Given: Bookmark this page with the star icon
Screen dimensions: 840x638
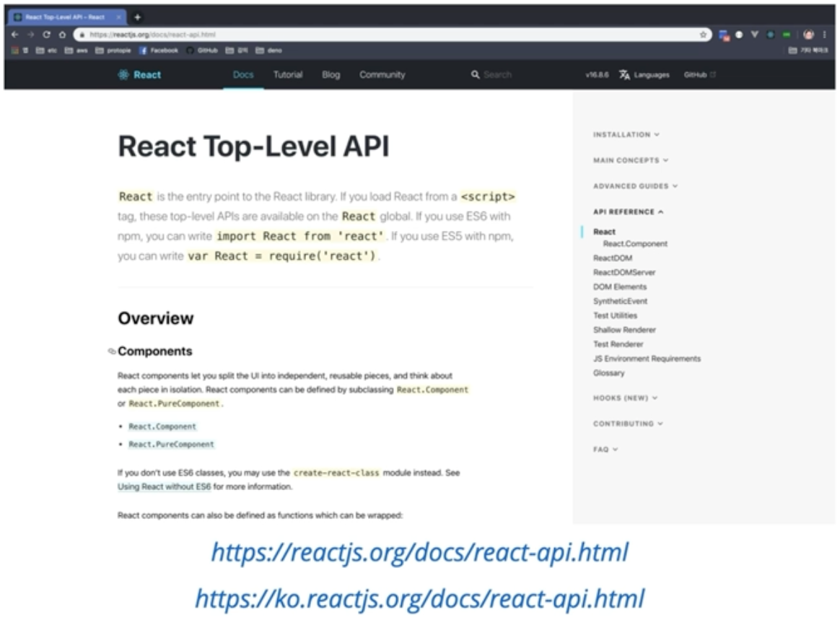Looking at the screenshot, I should click(x=703, y=35).
